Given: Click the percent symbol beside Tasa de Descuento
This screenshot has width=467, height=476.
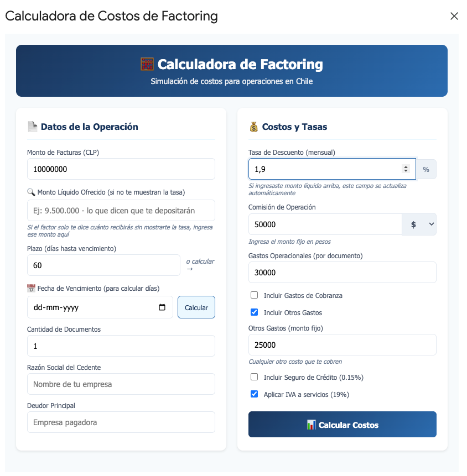Looking at the screenshot, I should (426, 169).
